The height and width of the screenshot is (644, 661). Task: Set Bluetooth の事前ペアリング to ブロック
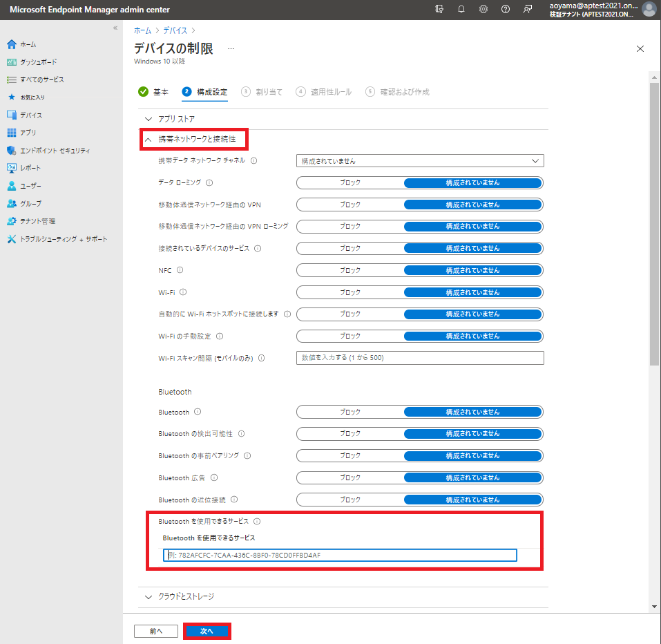[x=350, y=456]
